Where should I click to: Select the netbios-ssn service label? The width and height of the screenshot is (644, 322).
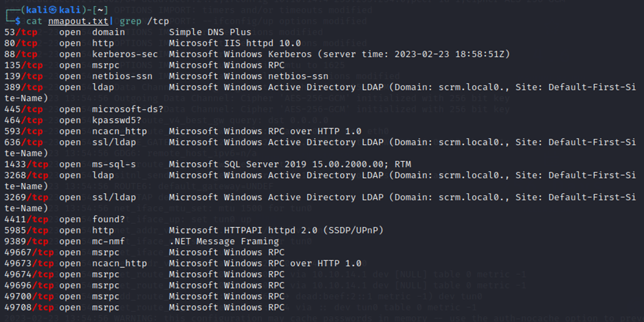point(122,76)
